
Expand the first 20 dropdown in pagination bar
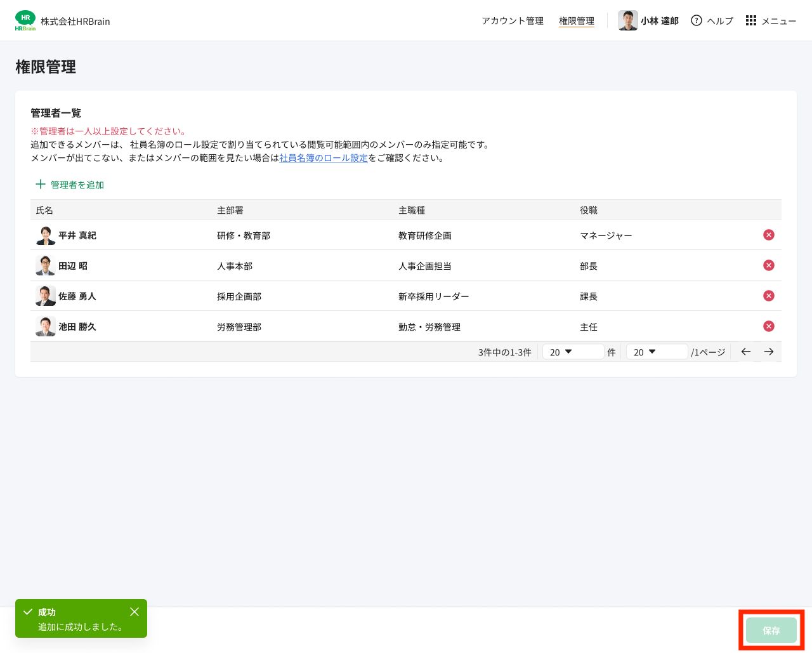pyautogui.click(x=572, y=351)
